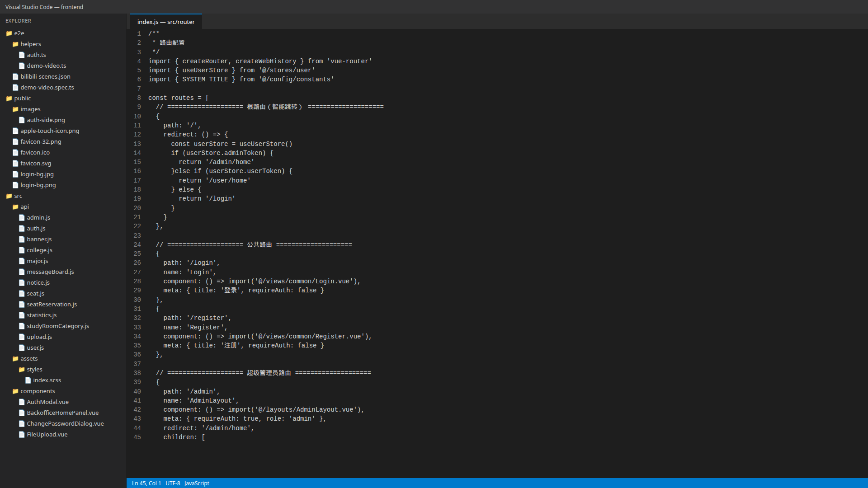868x488 pixels.
Task: Click the 'children: [' line
Action: click(184, 437)
